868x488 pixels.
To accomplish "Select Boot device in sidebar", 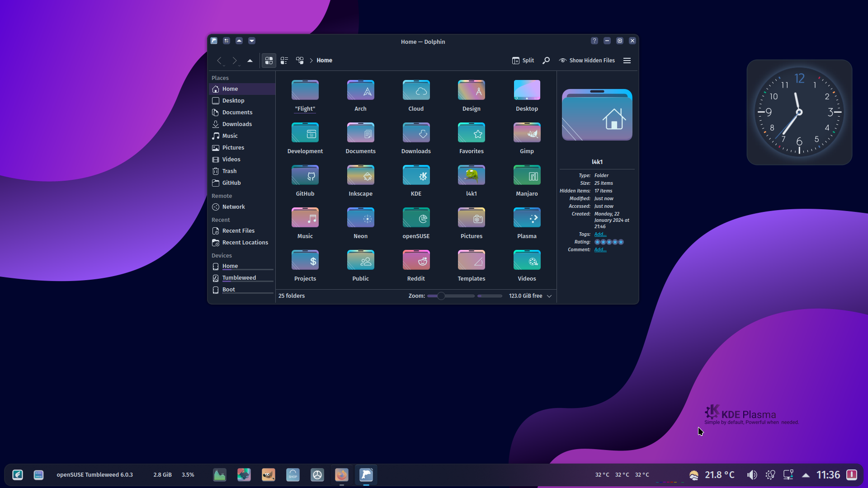I will [242, 290].
